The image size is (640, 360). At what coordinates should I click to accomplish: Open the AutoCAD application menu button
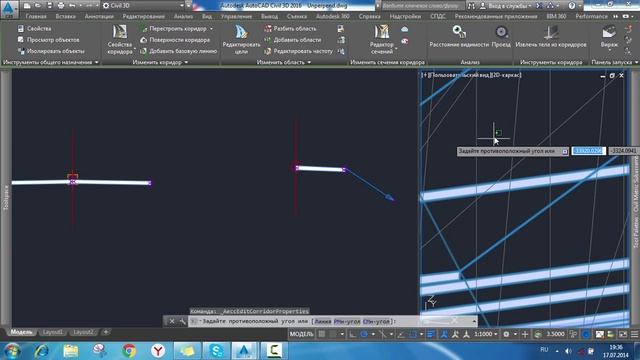[9, 9]
